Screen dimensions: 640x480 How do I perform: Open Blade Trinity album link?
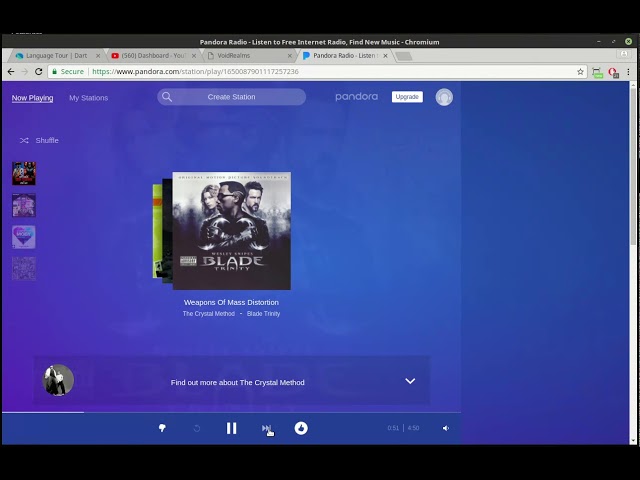click(x=263, y=314)
